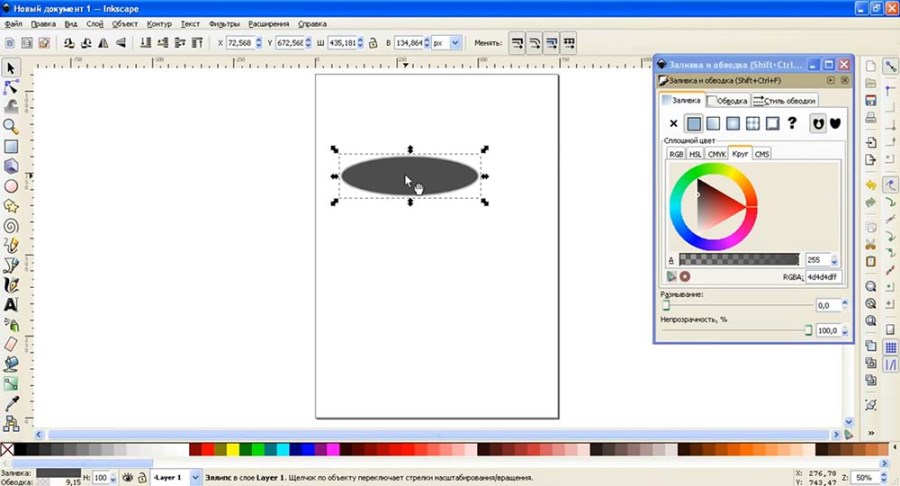The image size is (900, 486).
Task: Select the Pencil freehand tool
Action: [x=10, y=246]
